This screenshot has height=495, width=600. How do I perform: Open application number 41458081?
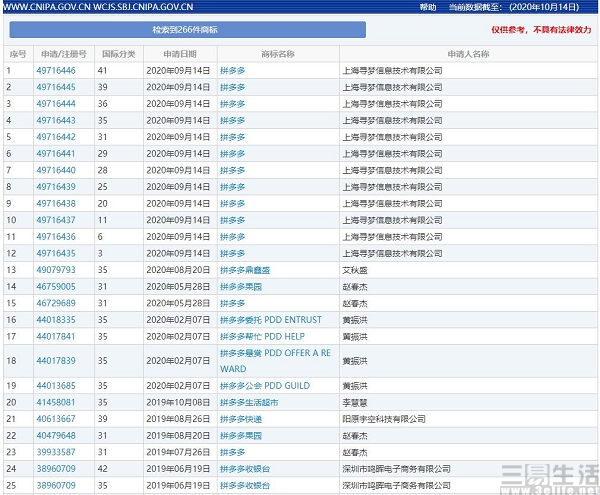click(56, 402)
